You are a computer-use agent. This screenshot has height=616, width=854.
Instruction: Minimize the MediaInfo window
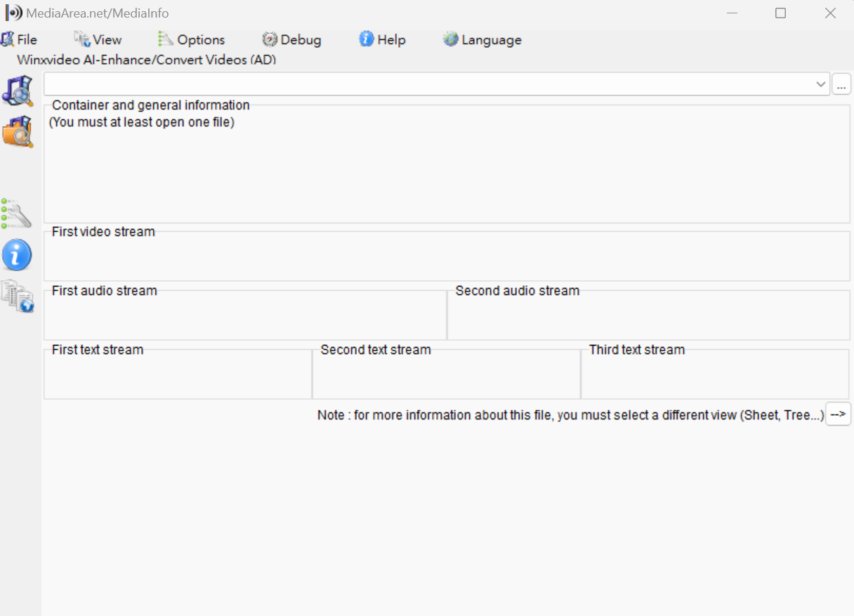click(732, 13)
